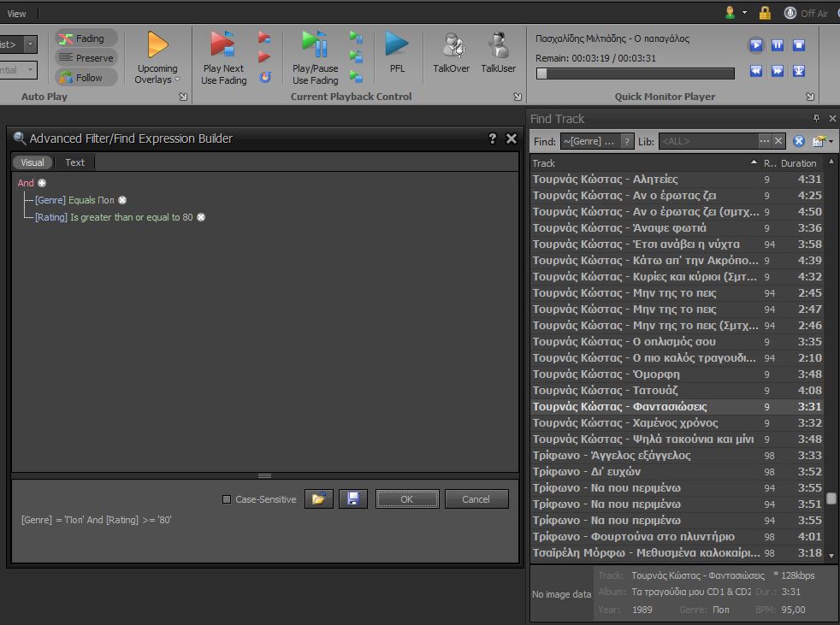Screen dimensions: 840x625
Task: Save the filter expression with the disk icon
Action: coord(353,499)
